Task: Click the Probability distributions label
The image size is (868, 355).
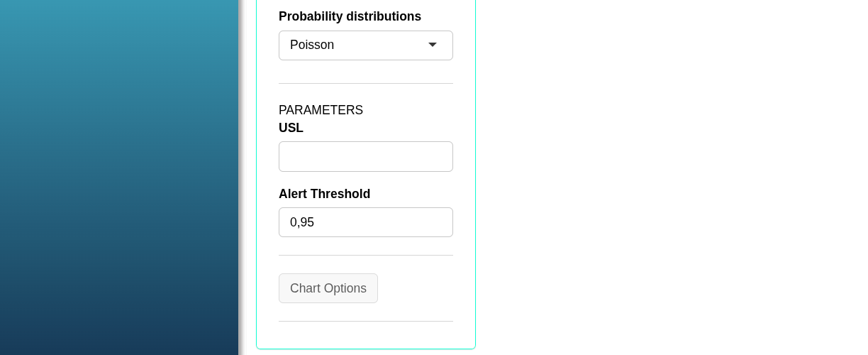Action: coord(350,16)
